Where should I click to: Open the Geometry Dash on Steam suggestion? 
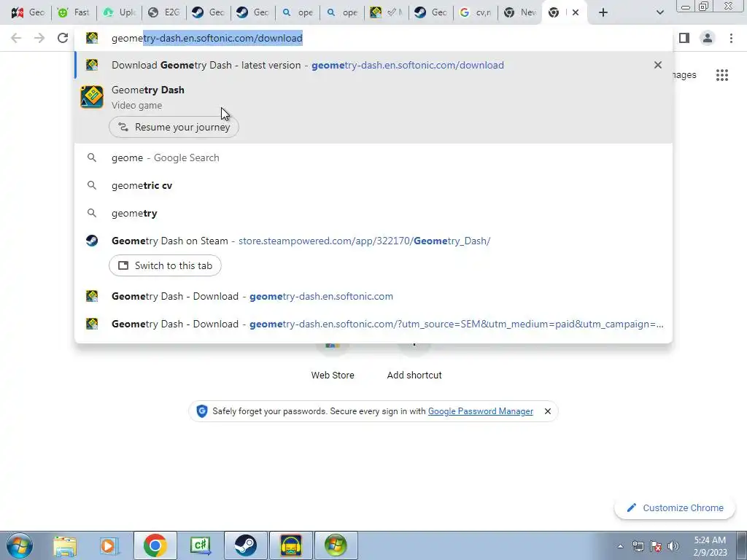click(373, 241)
